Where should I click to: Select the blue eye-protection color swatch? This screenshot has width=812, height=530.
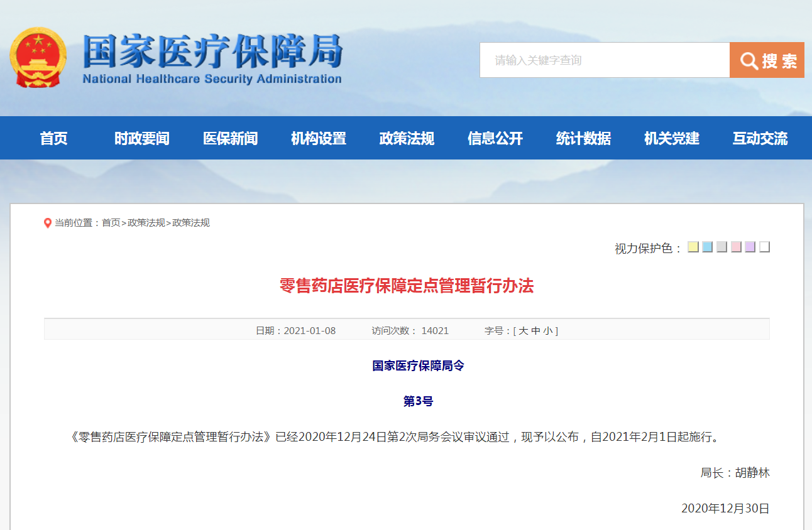(x=707, y=247)
